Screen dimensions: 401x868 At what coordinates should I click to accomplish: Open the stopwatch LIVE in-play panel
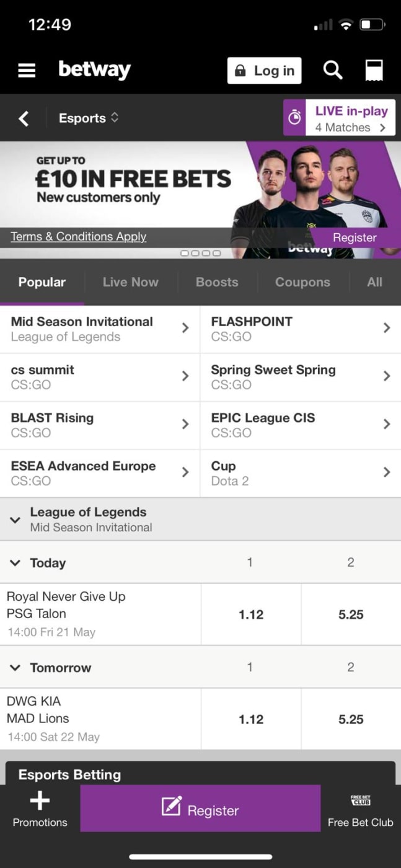[x=294, y=117]
